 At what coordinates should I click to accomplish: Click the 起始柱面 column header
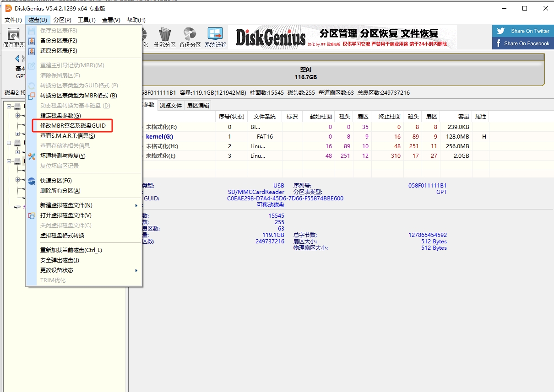(319, 117)
